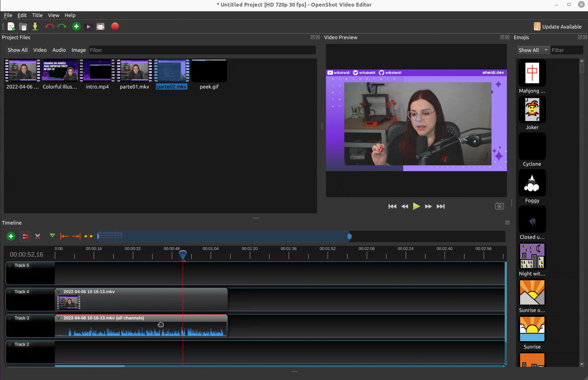Collapse the 2022-04-06 clip on Track 4

coord(59,291)
